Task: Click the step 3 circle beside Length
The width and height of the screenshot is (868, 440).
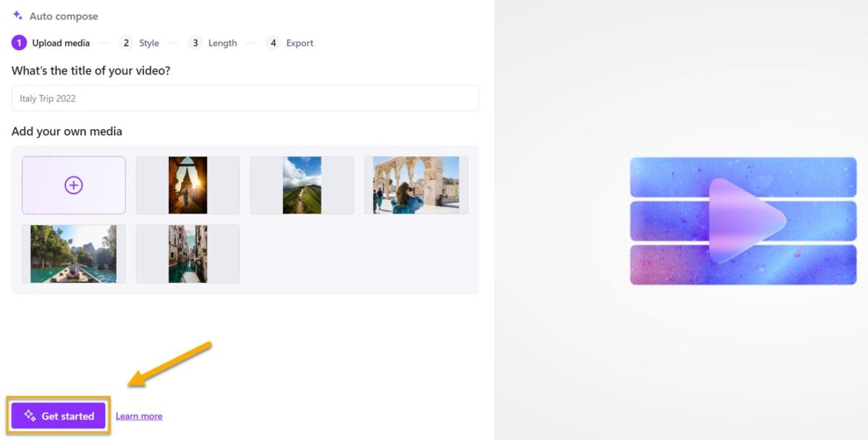Action: [x=195, y=43]
